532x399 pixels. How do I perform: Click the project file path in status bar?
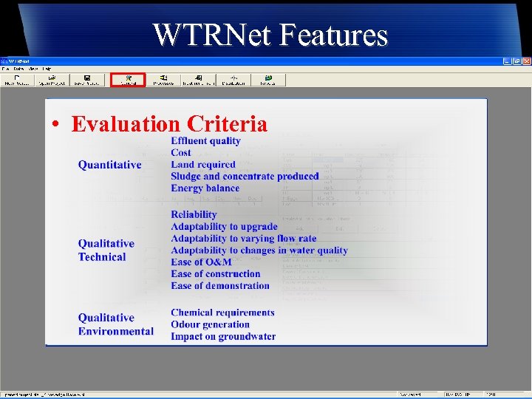pos(44,395)
